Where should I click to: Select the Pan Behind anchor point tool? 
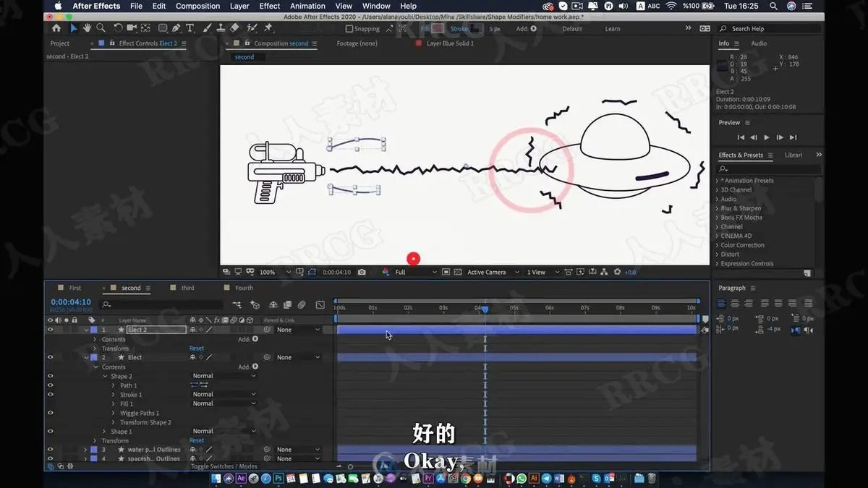tap(145, 28)
